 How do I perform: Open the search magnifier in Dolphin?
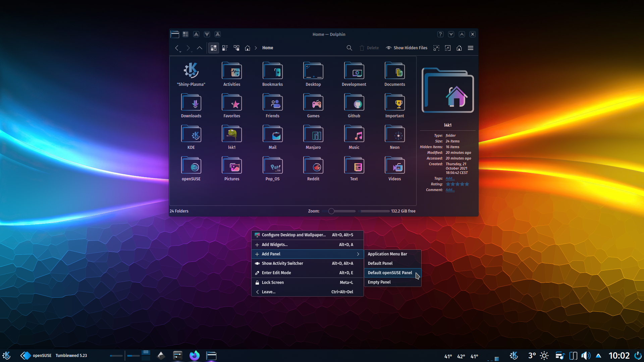coord(349,48)
